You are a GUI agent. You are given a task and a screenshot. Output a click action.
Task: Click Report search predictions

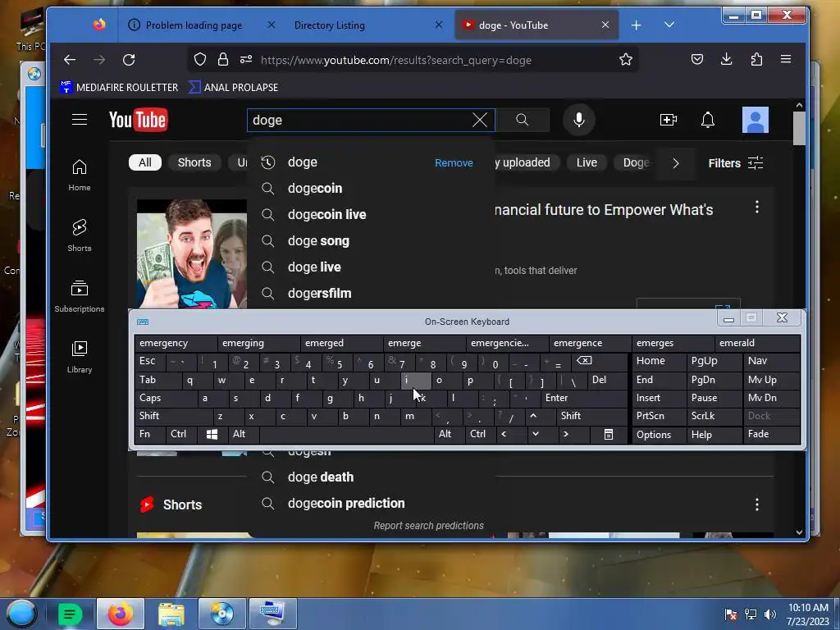click(428, 526)
